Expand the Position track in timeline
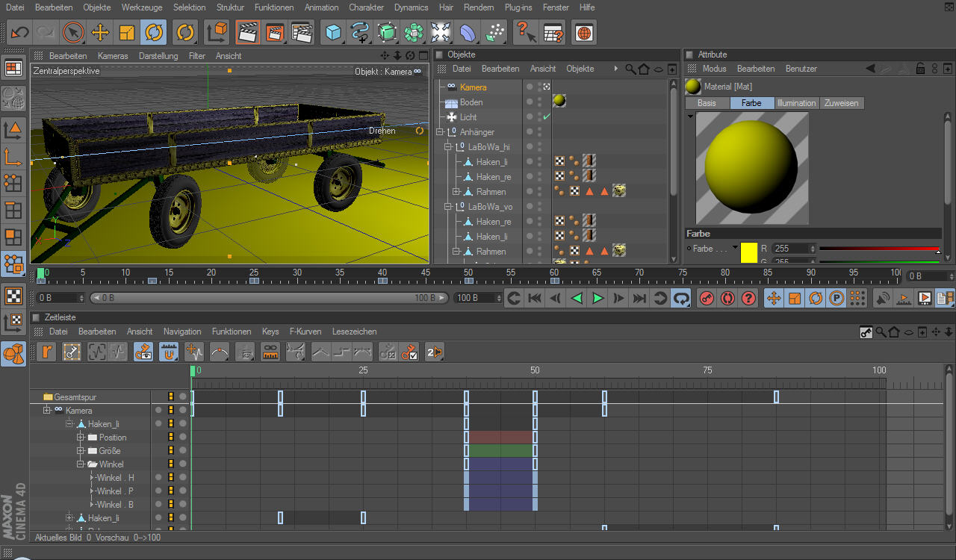The width and height of the screenshot is (956, 560). [x=81, y=438]
